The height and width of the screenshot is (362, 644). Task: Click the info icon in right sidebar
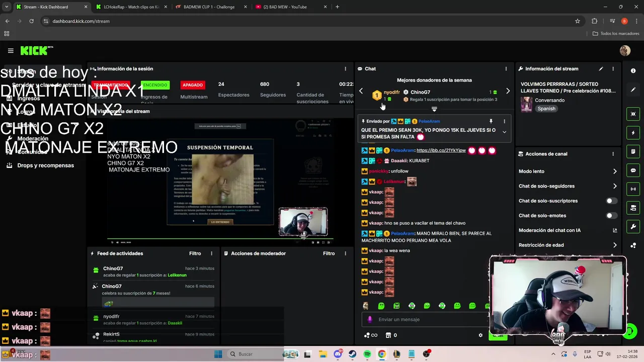633,71
